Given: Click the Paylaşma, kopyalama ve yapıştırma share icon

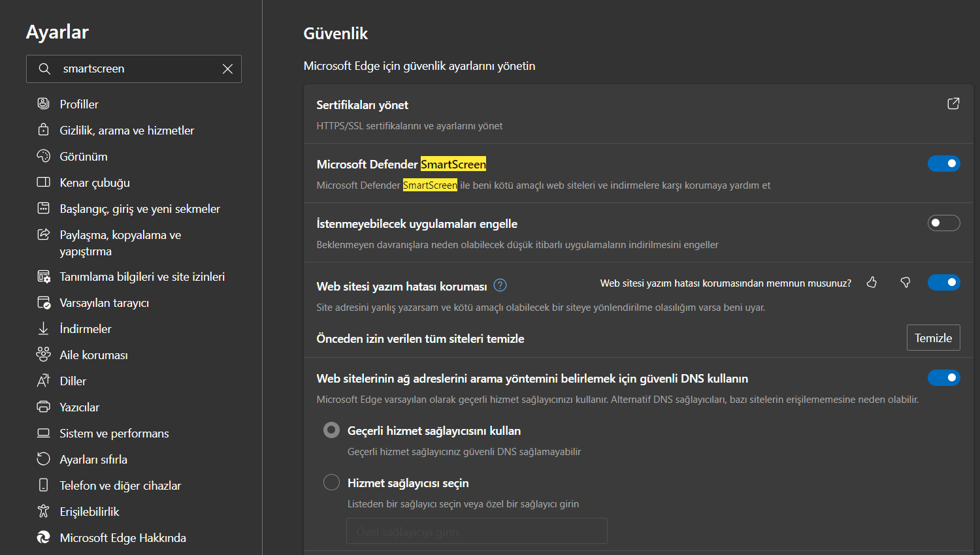Looking at the screenshot, I should (44, 234).
